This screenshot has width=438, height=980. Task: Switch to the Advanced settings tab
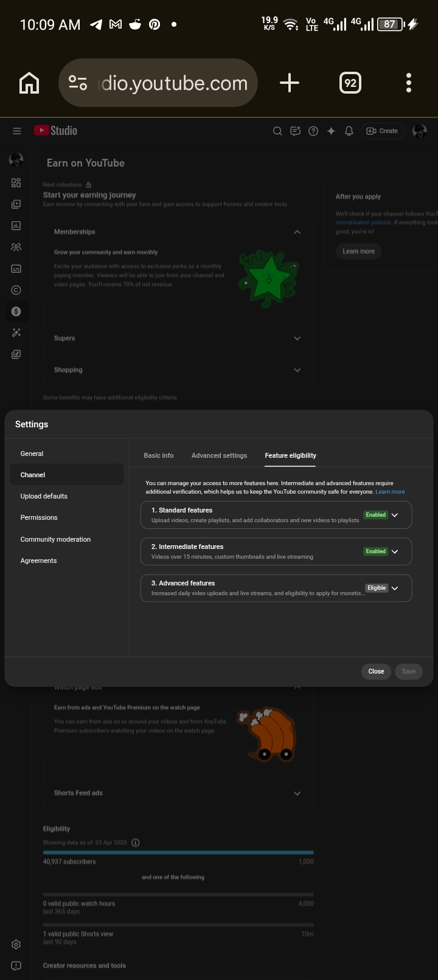[219, 455]
